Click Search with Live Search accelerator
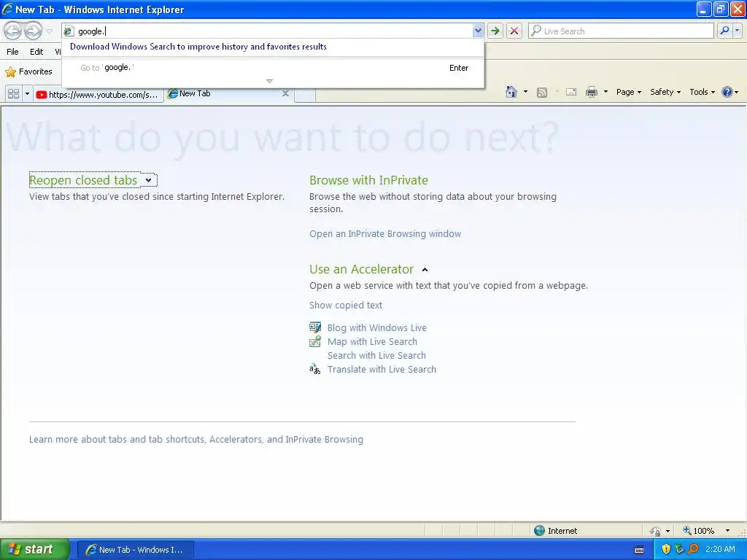Screen dimensions: 747x560 pos(376,355)
